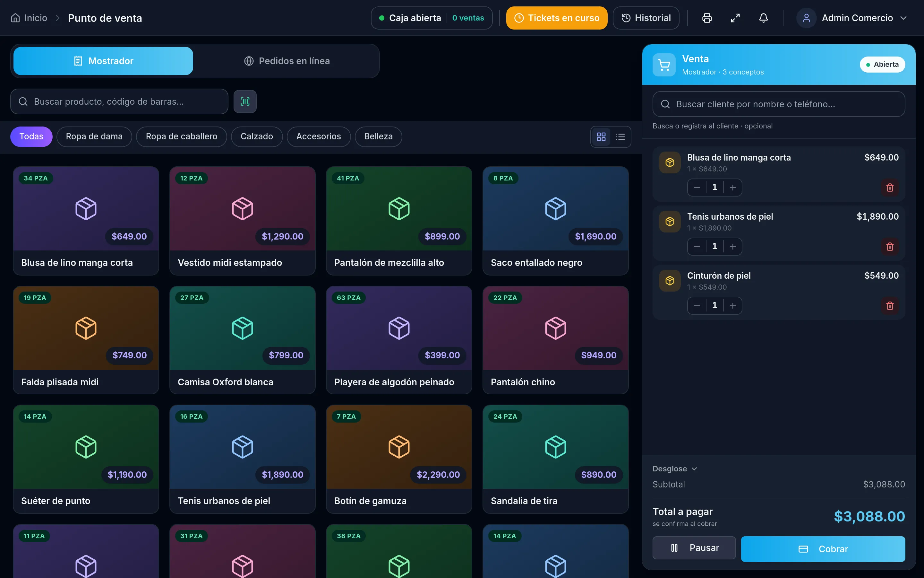Open Tickets en curso
This screenshot has height=578, width=924.
coord(557,18)
